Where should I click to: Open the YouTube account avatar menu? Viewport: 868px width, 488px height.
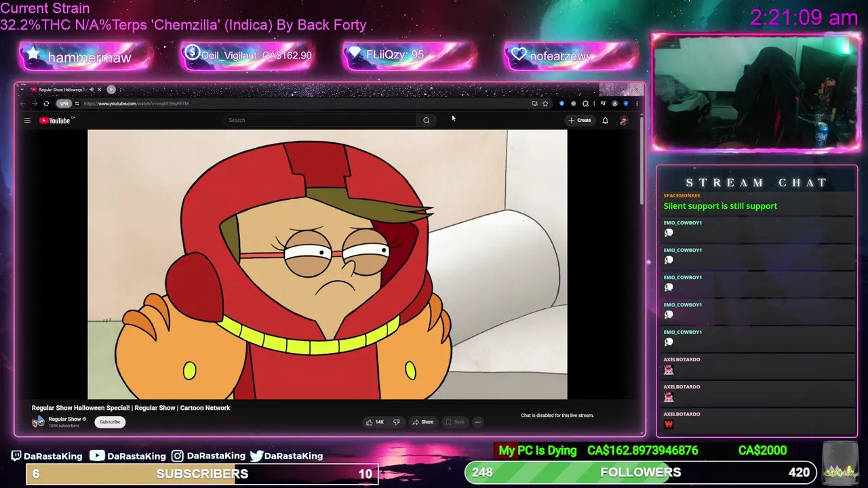pos(624,121)
